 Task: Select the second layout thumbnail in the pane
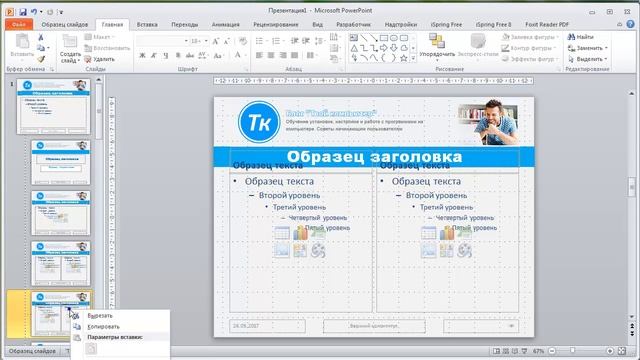[61, 162]
